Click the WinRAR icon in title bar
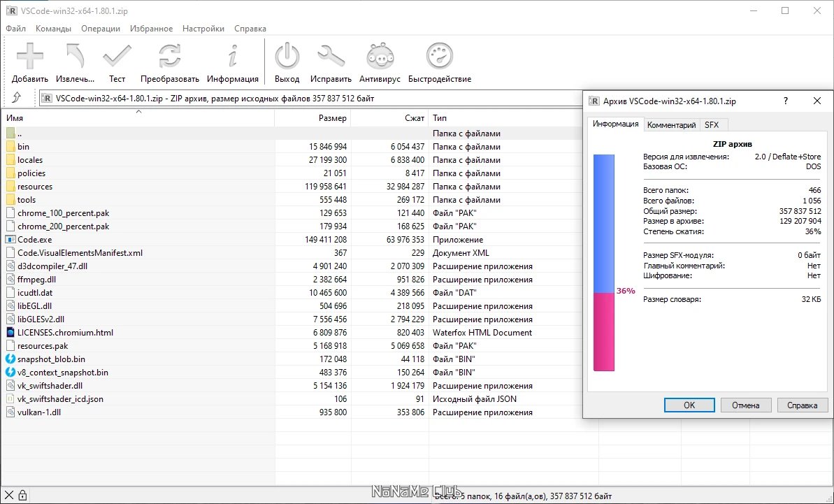Image resolution: width=834 pixels, height=504 pixels. point(10,10)
